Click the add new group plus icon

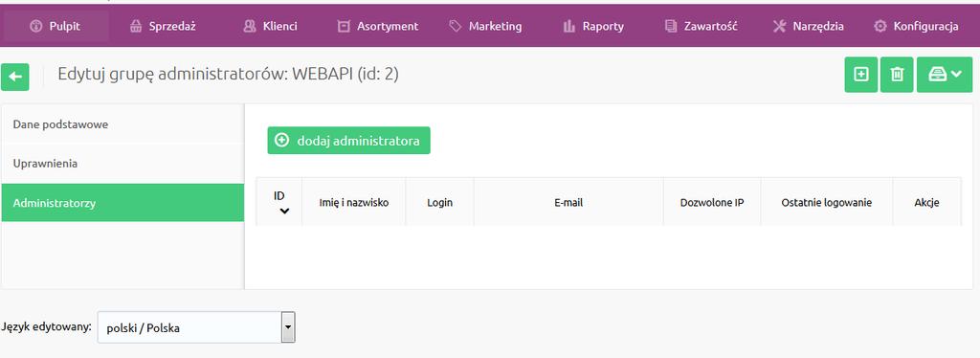[x=861, y=75]
